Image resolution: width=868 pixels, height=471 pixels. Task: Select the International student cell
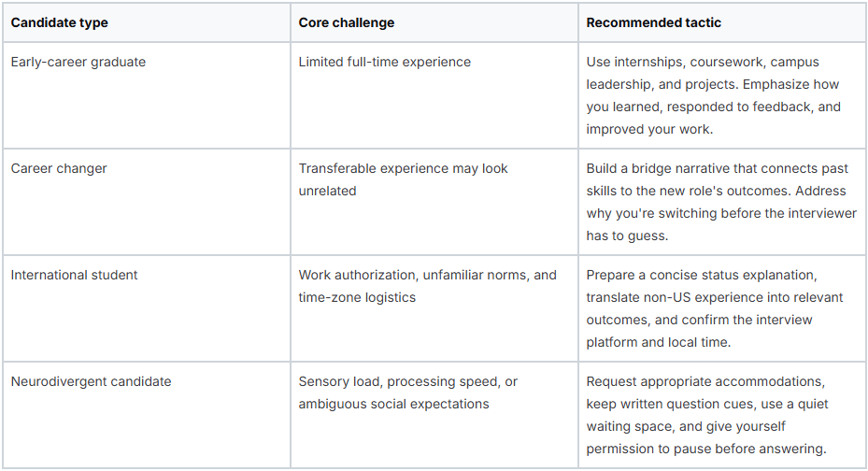147,308
